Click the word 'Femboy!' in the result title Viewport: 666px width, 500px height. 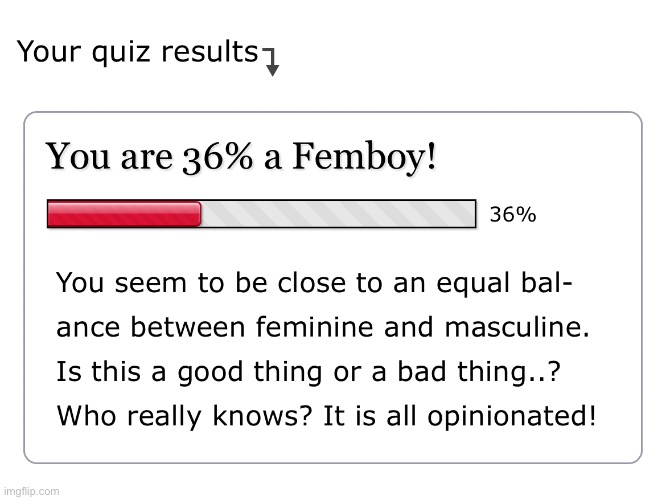(364, 156)
